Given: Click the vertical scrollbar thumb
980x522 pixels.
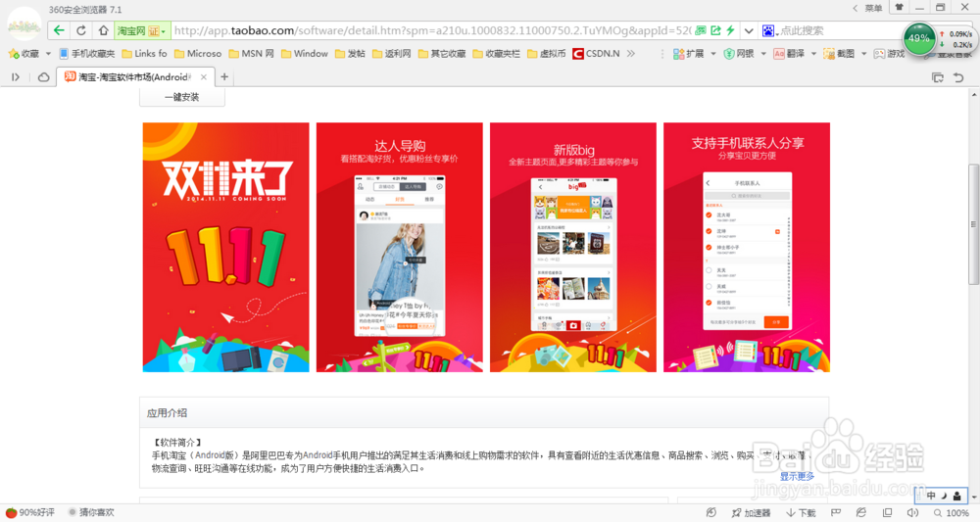Looking at the screenshot, I should click(x=973, y=223).
